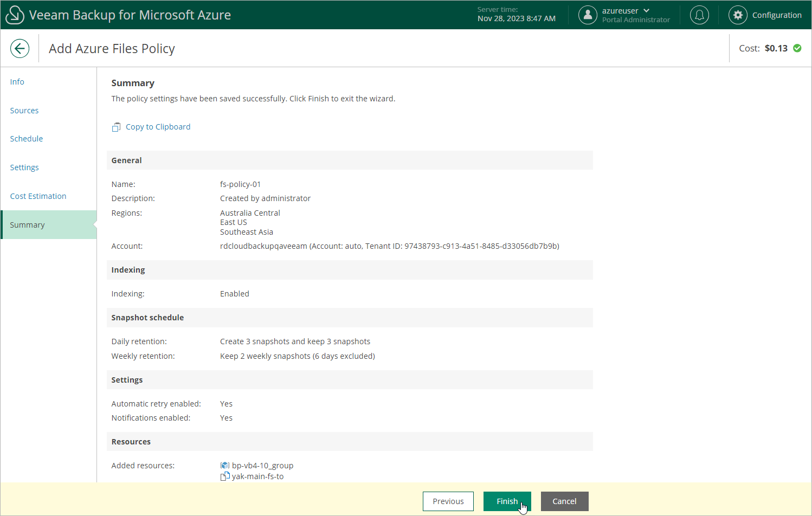
Task: Click the bp-vb4-10_group resource name
Action: (x=263, y=466)
